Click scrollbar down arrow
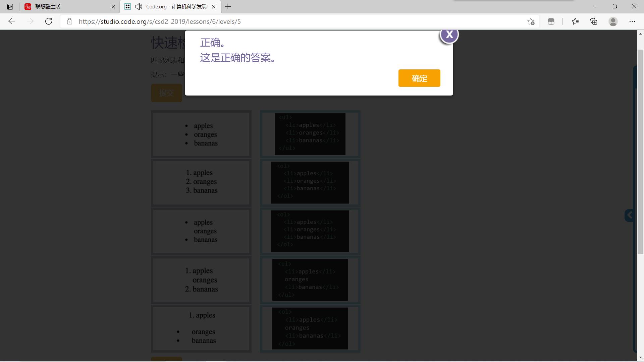Viewport: 644px width, 362px height. coord(640,357)
